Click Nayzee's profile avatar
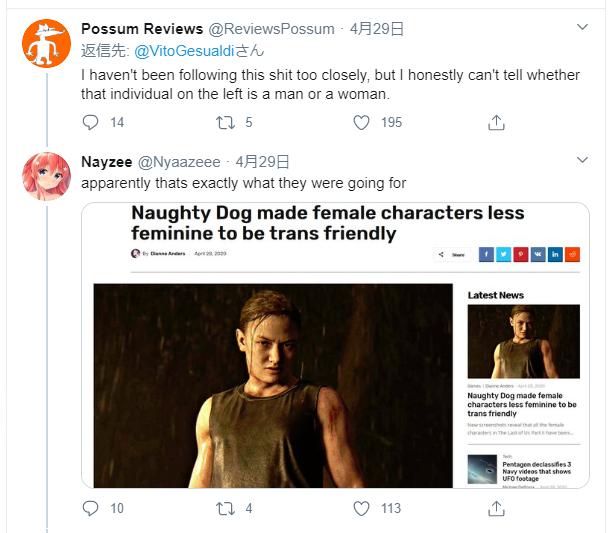Image resolution: width=614 pixels, height=533 pixels. coord(45,178)
